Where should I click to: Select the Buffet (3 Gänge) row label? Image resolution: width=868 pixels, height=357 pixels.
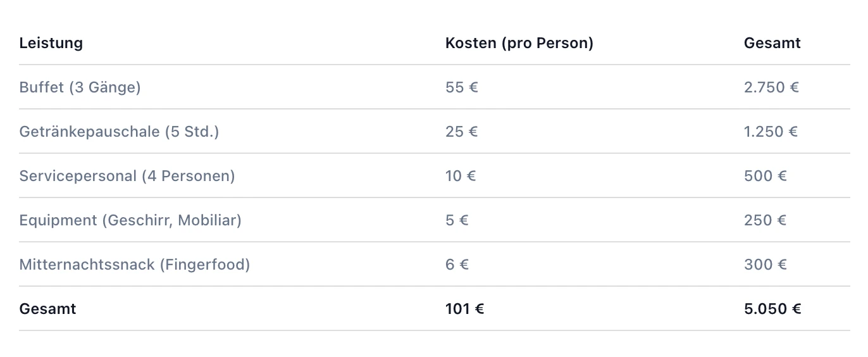pyautogui.click(x=80, y=87)
